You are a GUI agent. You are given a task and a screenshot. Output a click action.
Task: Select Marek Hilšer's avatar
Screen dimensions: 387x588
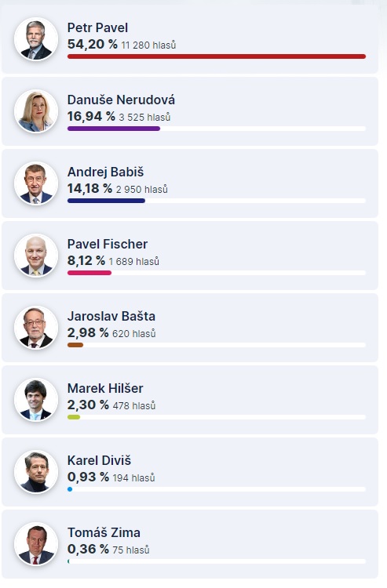click(36, 400)
